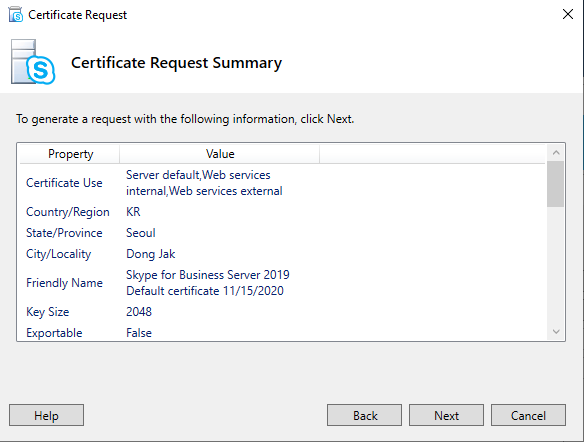This screenshot has width=584, height=442.
Task: Click the scroll-up arrow of summary list
Action: (x=556, y=152)
